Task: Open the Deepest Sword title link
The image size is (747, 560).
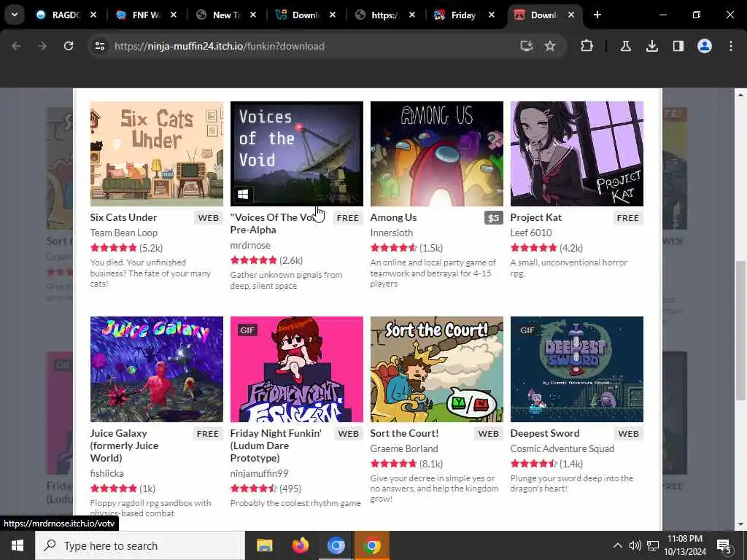Action: tap(545, 433)
